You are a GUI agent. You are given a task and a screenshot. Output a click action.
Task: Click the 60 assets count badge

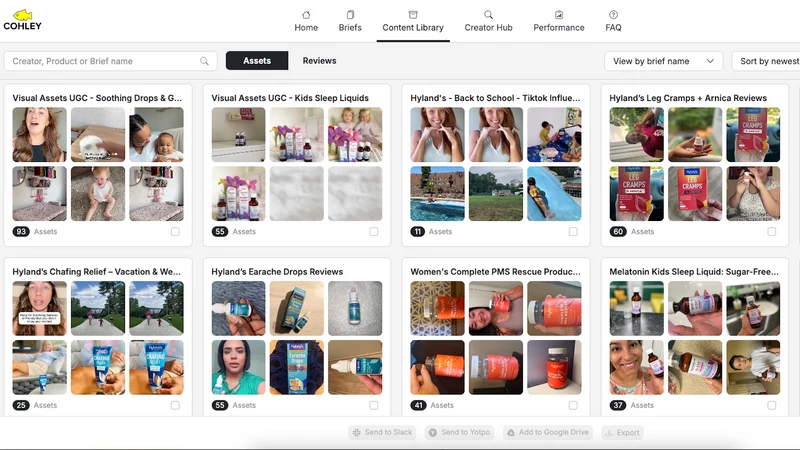click(618, 232)
